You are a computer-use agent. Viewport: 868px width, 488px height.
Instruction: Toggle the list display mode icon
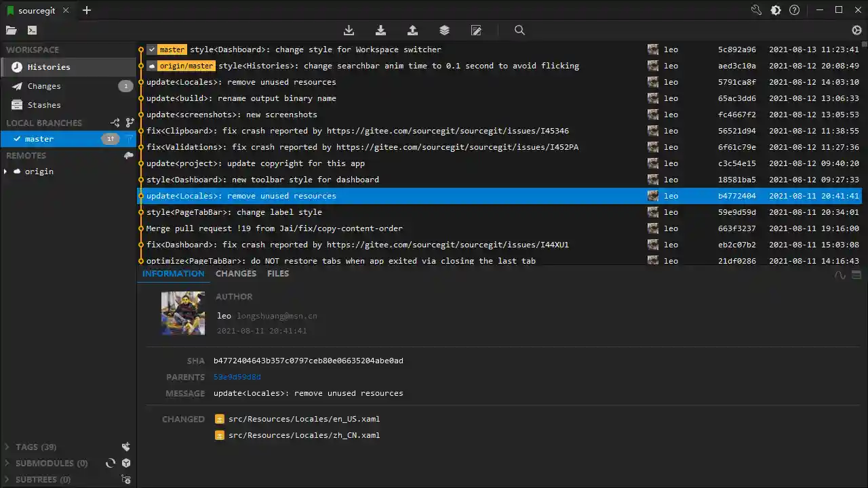tap(856, 275)
